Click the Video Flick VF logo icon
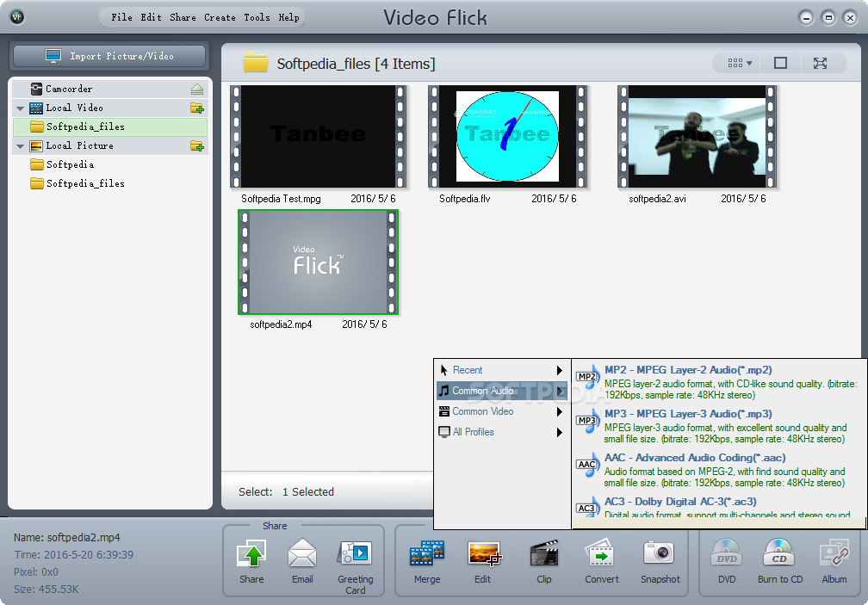The height and width of the screenshot is (605, 868). [x=17, y=17]
